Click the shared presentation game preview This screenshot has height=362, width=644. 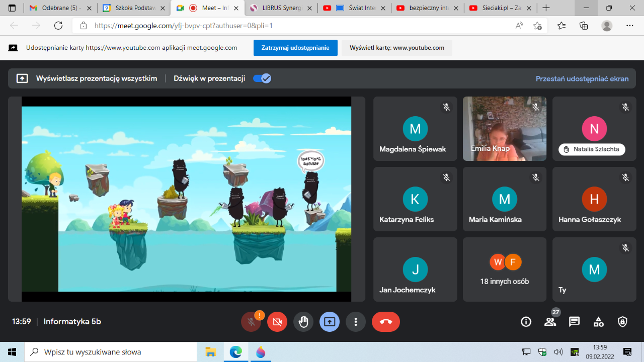point(186,199)
